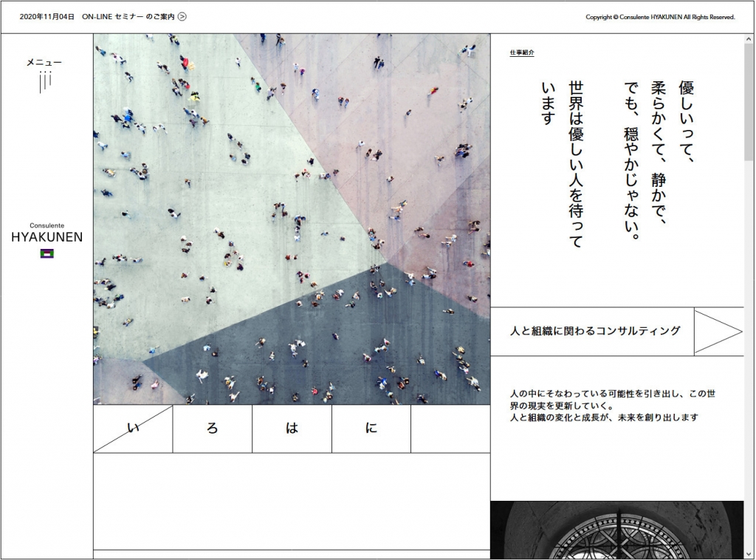Click the メニュー label

[x=44, y=63]
